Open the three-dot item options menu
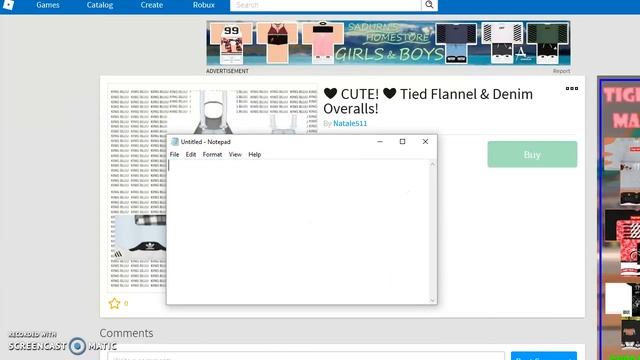Image resolution: width=640 pixels, height=360 pixels. 571,88
